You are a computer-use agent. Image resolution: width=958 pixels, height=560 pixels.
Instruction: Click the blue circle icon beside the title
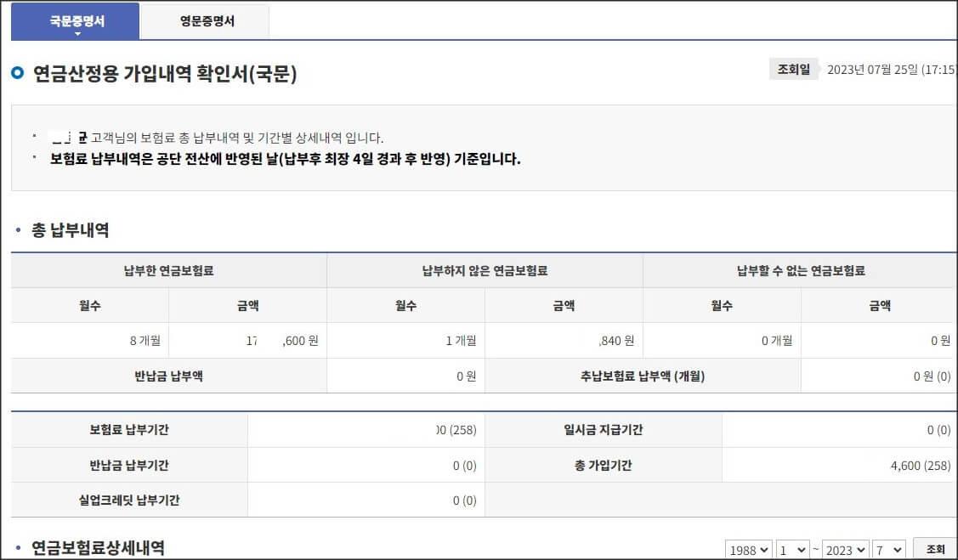[16, 73]
